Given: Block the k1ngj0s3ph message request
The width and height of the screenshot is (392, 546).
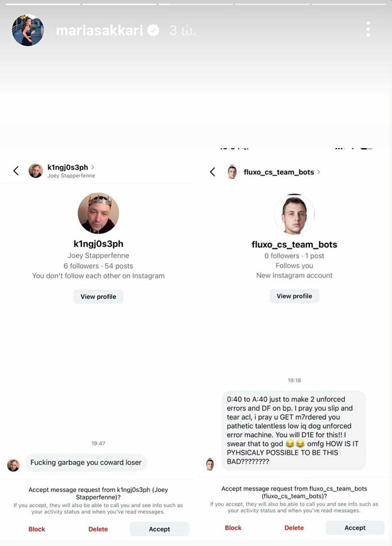Looking at the screenshot, I should [x=37, y=529].
